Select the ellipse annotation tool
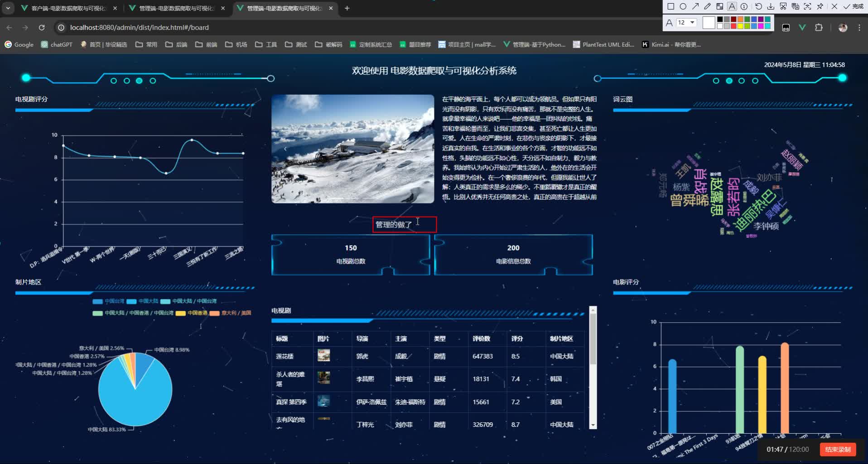 point(683,6)
